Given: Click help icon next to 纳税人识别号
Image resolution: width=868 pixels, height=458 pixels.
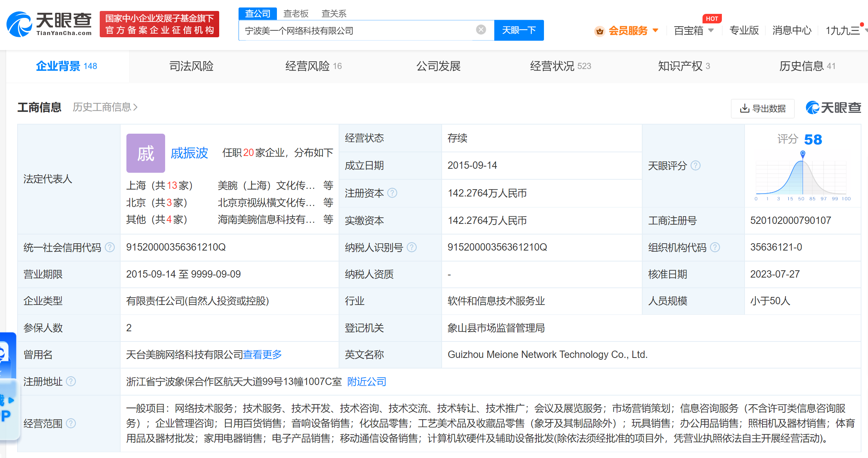Looking at the screenshot, I should (411, 247).
